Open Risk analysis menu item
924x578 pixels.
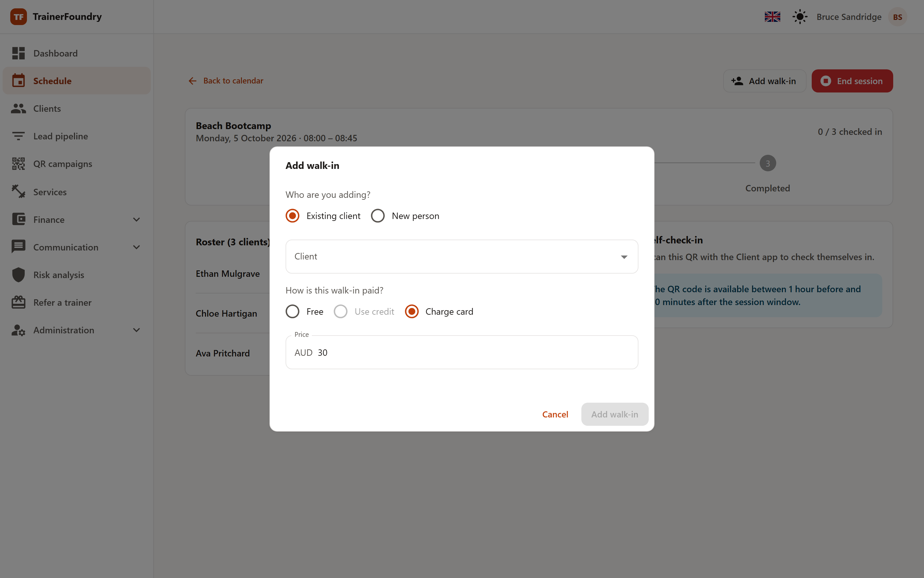pyautogui.click(x=76, y=275)
